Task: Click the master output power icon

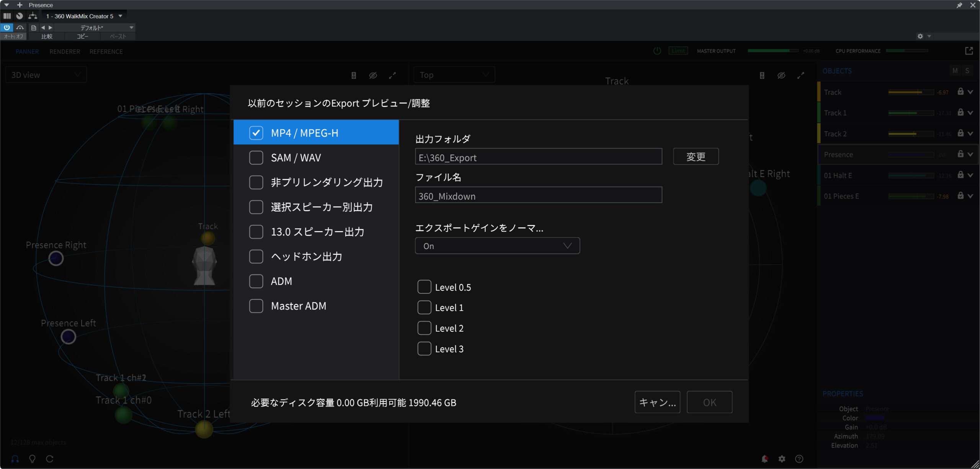Action: pos(657,51)
